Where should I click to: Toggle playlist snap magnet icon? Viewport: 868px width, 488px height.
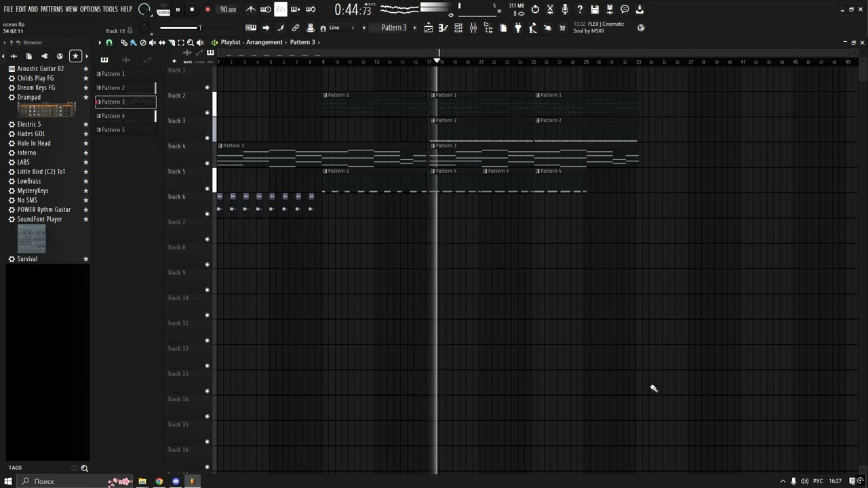(108, 43)
